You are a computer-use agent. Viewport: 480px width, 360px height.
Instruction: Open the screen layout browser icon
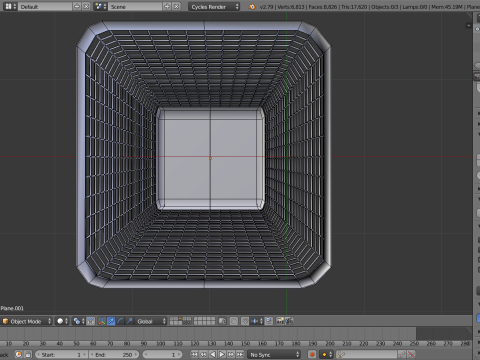10,6
